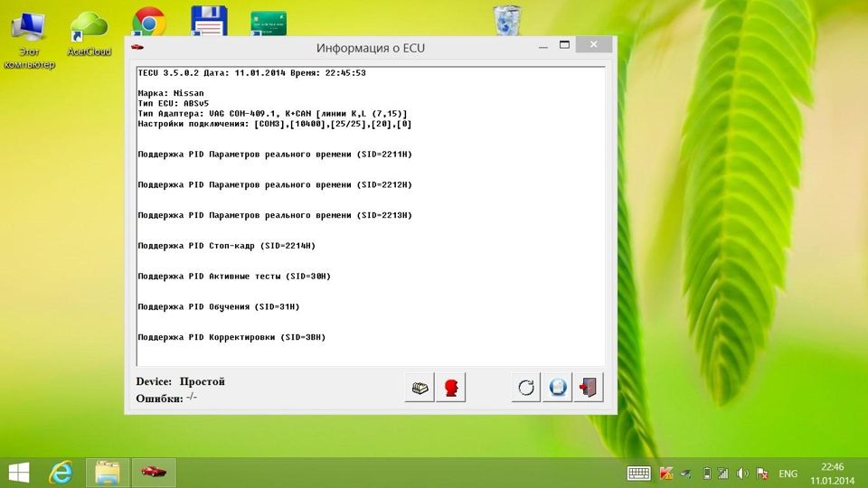
Task: Open the clock showing 22:46
Action: 833,473
